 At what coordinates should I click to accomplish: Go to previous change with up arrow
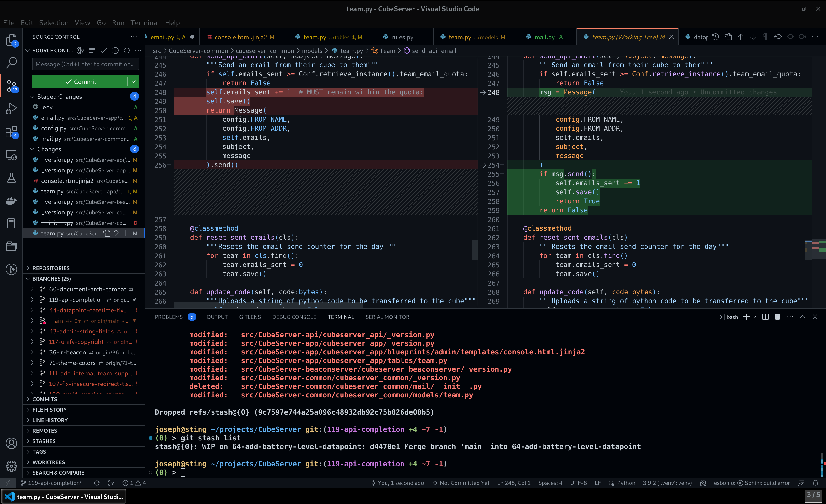740,37
